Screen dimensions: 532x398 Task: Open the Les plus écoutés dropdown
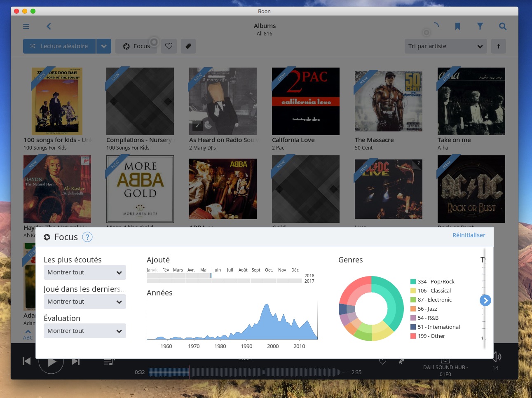(x=85, y=272)
